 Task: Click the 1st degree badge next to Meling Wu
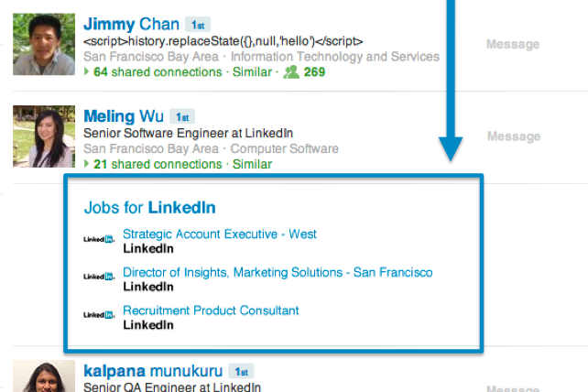[182, 116]
